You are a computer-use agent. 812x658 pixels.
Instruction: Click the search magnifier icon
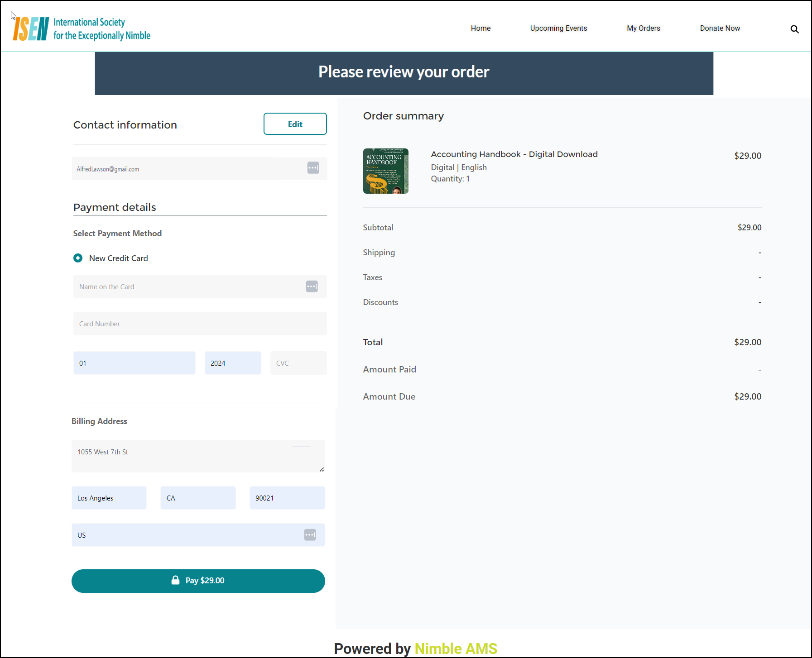794,29
